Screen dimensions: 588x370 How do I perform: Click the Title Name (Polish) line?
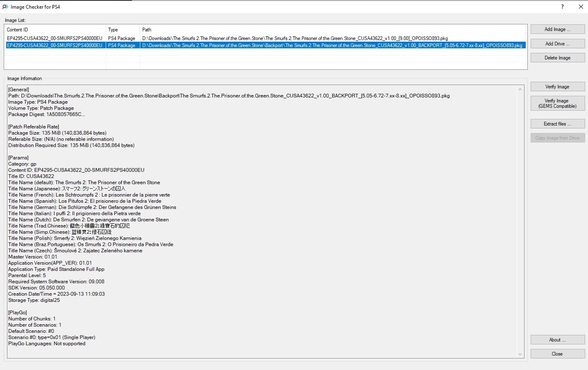pos(75,238)
